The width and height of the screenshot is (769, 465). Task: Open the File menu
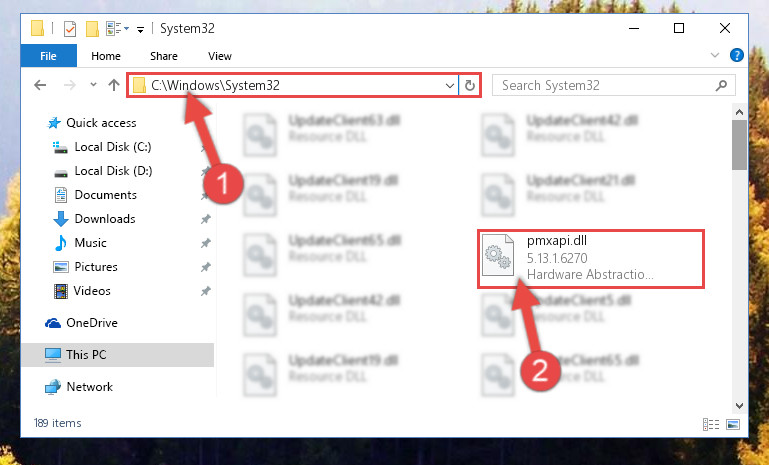point(49,56)
